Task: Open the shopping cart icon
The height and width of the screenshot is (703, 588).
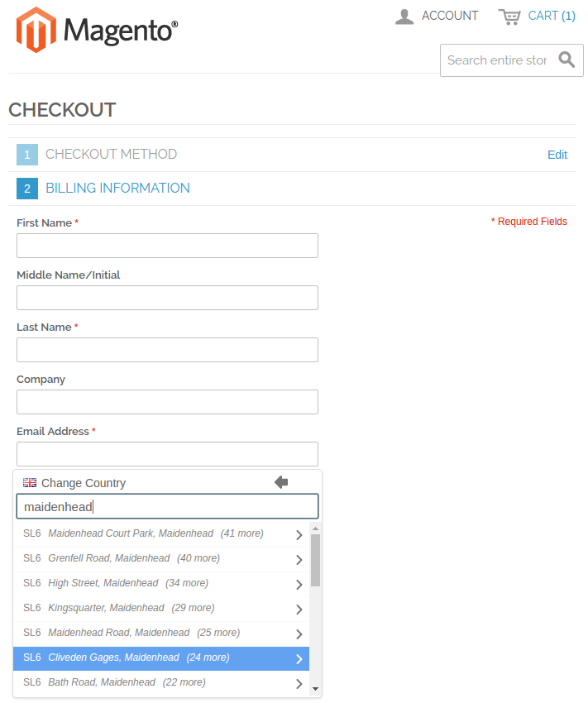Action: click(x=509, y=17)
